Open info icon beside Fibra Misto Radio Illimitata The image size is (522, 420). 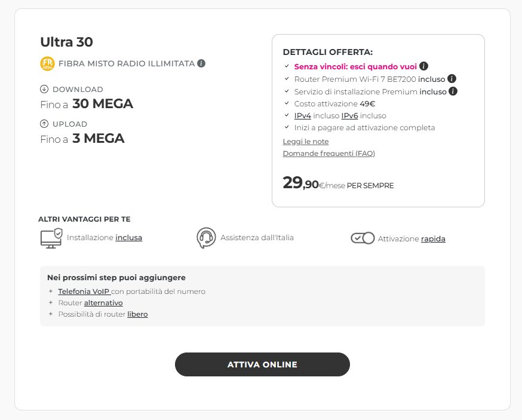tap(201, 63)
